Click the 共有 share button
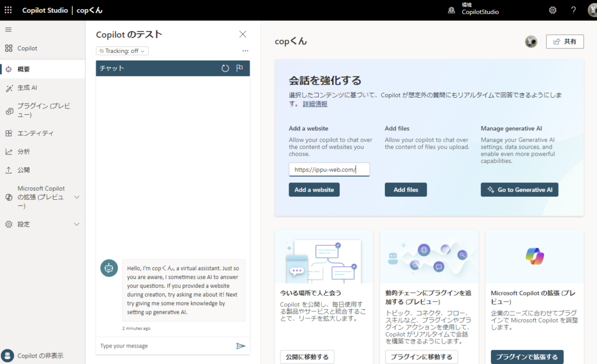Screen dimensions: 597x364 pos(564,41)
